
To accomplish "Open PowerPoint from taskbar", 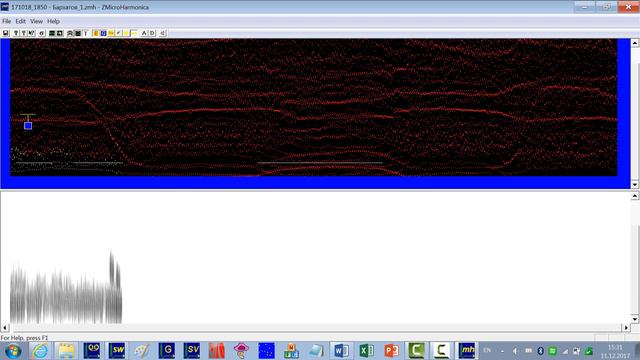I will click(391, 351).
